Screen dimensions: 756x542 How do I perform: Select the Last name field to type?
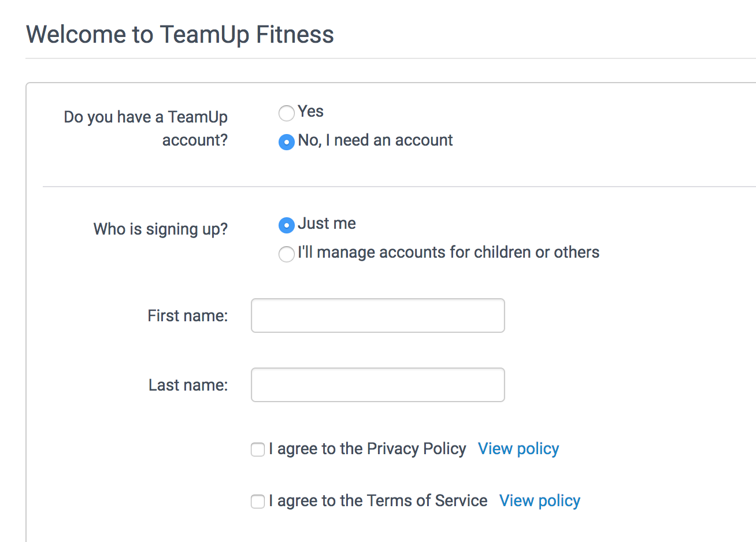point(377,385)
